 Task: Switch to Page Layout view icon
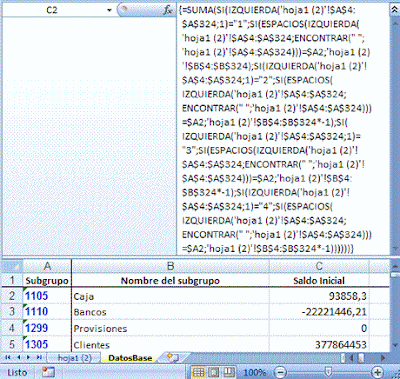tap(213, 372)
